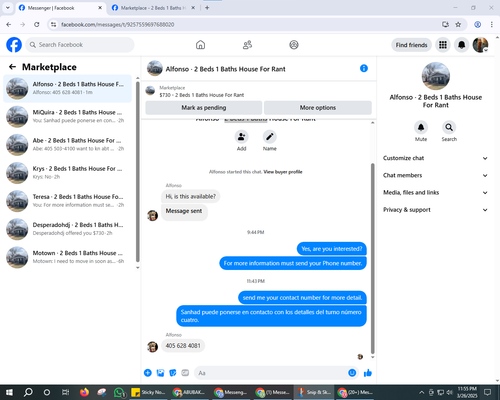500x400 pixels.
Task: Open the Alfonso chat in the list
Action: pyautogui.click(x=68, y=88)
